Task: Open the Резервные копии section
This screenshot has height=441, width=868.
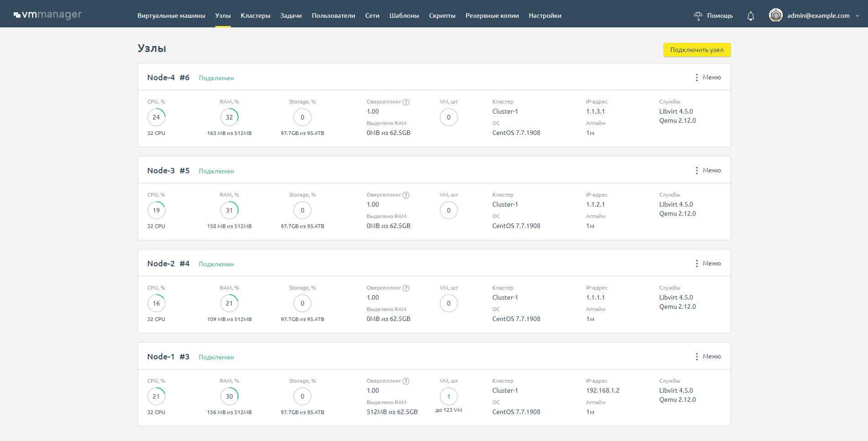Action: (x=492, y=16)
